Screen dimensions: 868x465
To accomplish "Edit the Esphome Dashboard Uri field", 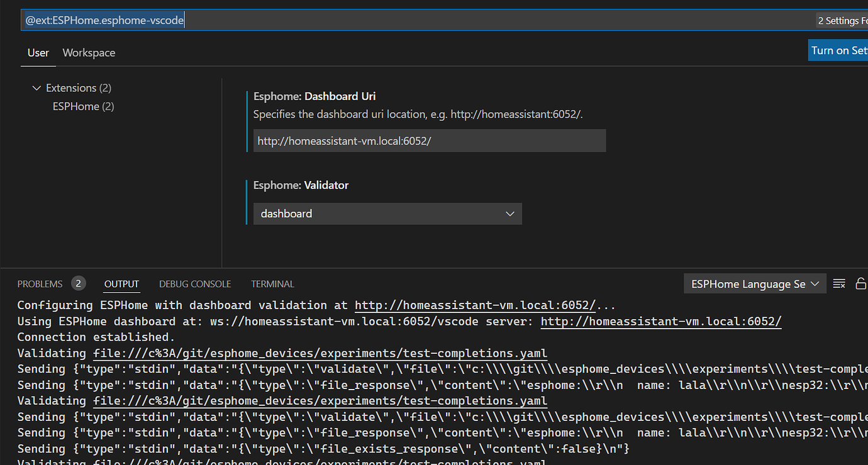I will coord(430,140).
